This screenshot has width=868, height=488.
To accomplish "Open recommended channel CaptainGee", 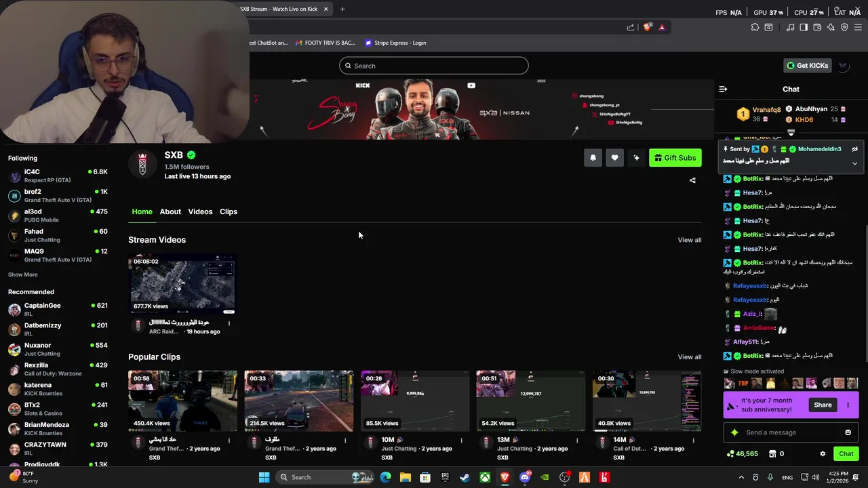I will pos(58,310).
